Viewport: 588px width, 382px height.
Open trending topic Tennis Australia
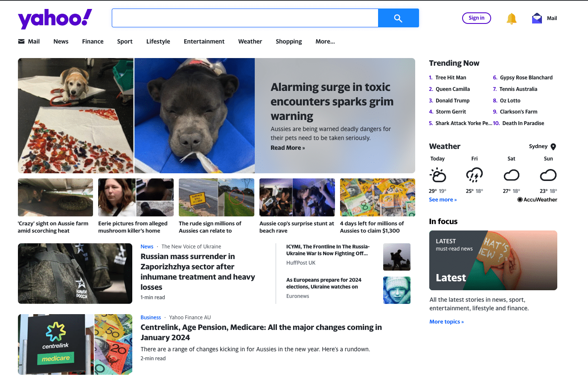[518, 89]
